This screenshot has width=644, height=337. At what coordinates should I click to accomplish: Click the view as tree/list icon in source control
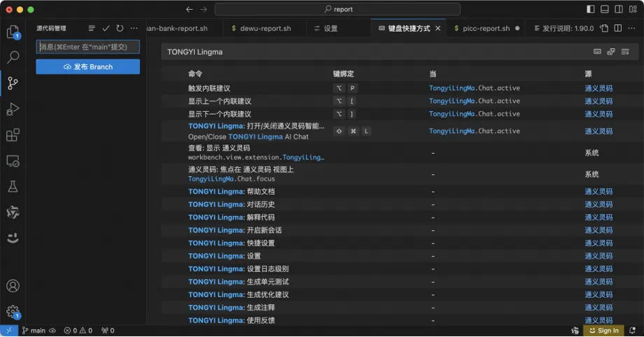pyautogui.click(x=92, y=29)
